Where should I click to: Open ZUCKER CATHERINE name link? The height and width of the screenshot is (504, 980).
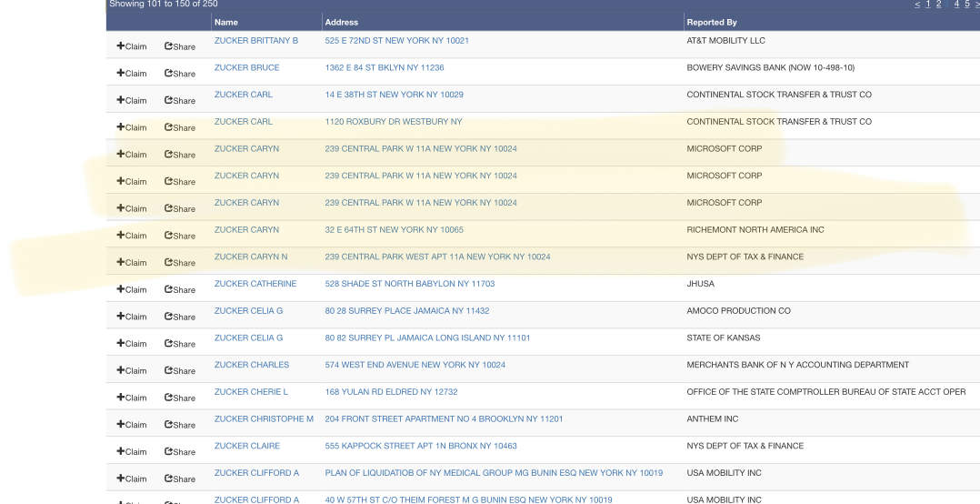(x=255, y=284)
